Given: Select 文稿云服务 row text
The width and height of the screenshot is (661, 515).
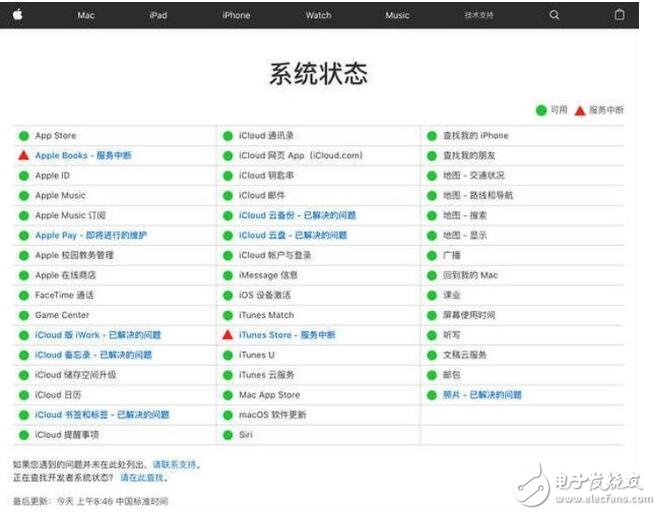Looking at the screenshot, I should pyautogui.click(x=465, y=355).
